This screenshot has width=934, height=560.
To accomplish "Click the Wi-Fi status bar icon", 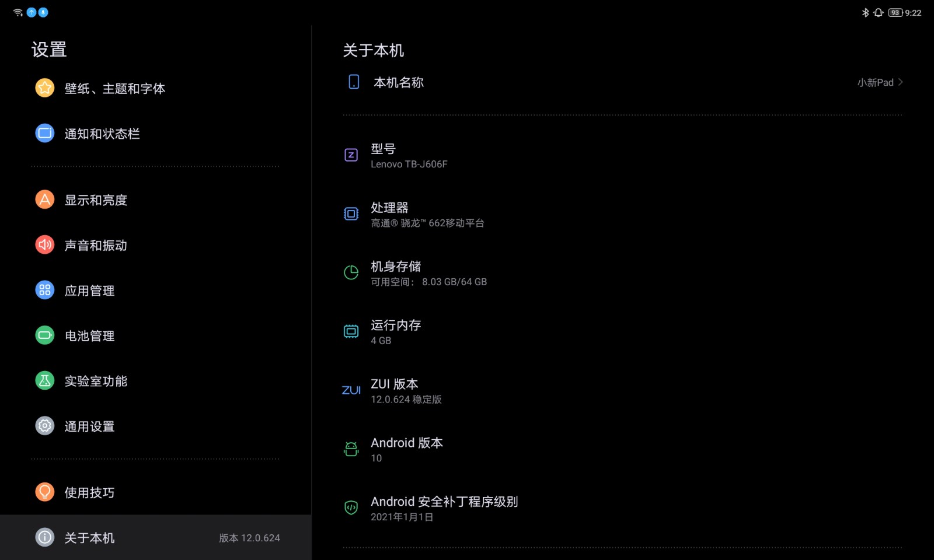I will (18, 12).
